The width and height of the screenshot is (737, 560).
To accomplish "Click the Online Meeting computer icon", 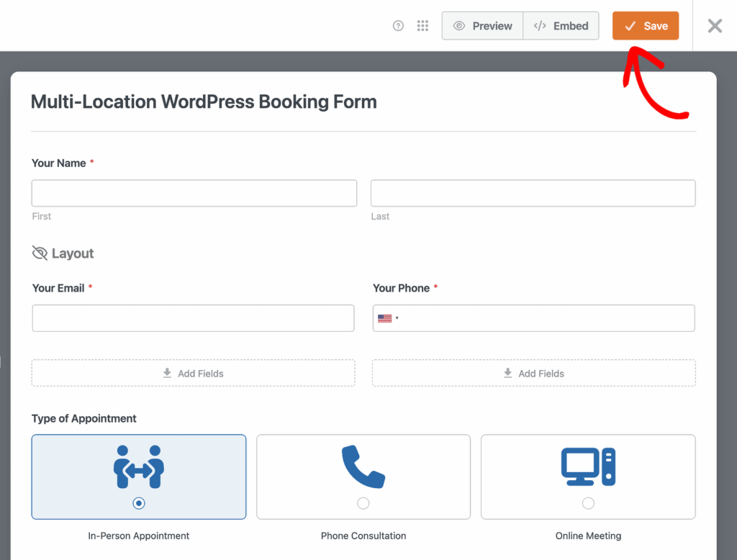I will click(x=587, y=466).
